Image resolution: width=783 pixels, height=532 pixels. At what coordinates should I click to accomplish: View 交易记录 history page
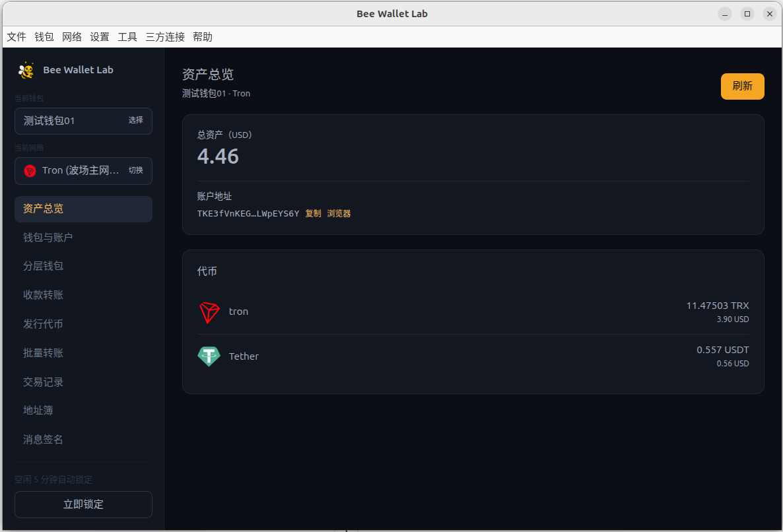click(x=83, y=382)
